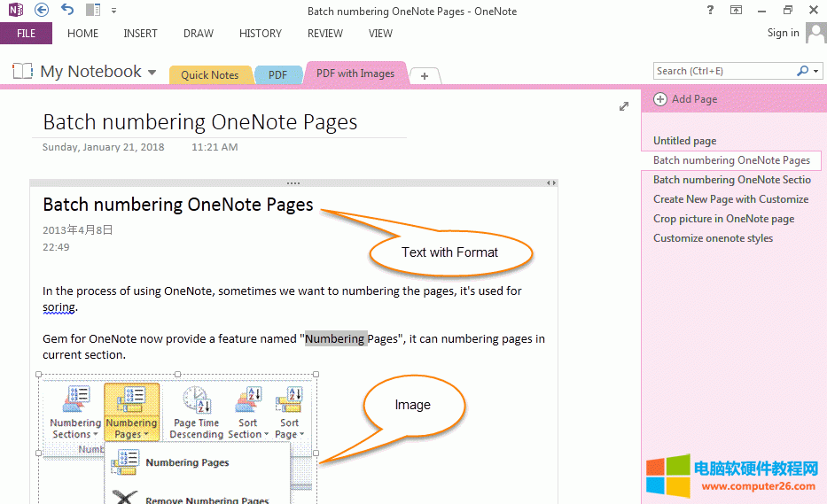Image resolution: width=827 pixels, height=504 pixels.
Task: Click in the Search (Ctrl+E) box
Action: 723,71
